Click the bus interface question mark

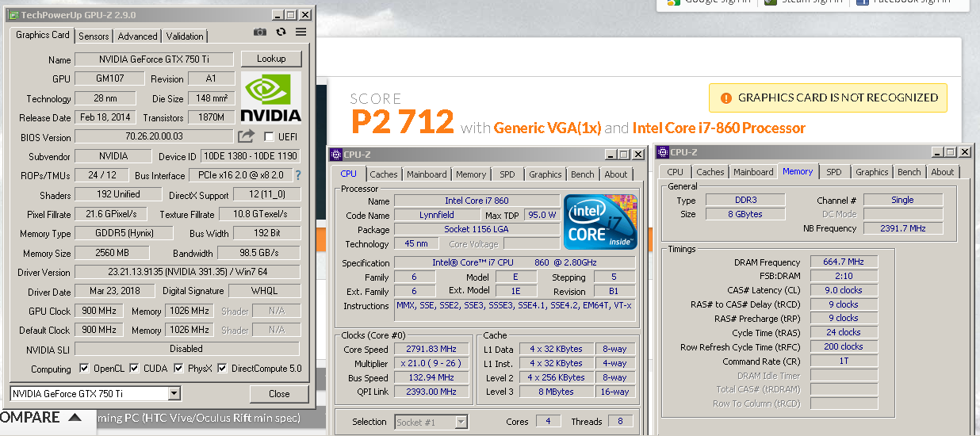pos(298,175)
